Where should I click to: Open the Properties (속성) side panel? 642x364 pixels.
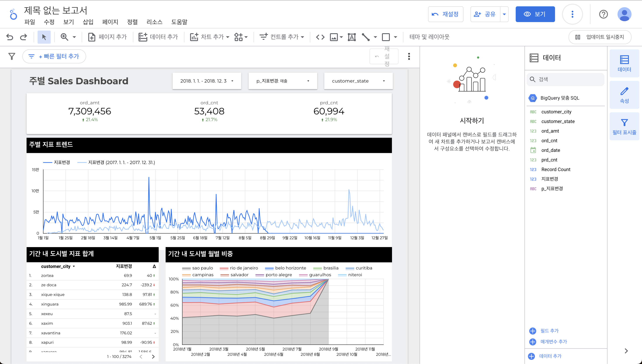tap(624, 95)
